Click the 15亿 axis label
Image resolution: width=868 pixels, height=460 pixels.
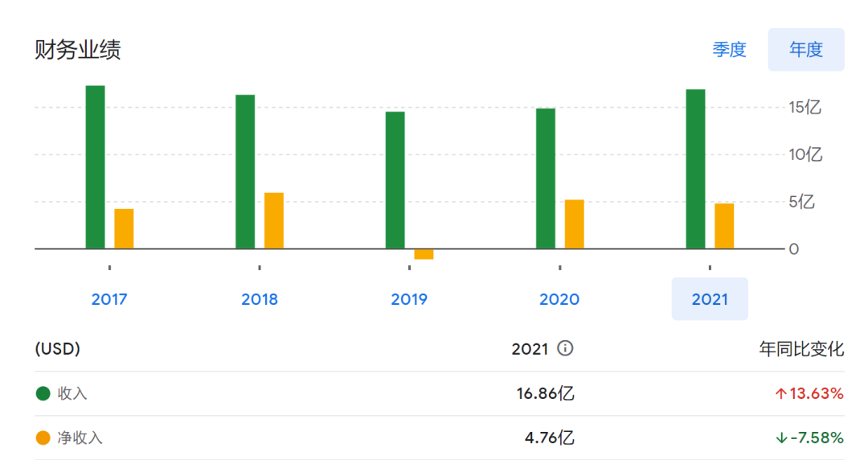click(805, 107)
